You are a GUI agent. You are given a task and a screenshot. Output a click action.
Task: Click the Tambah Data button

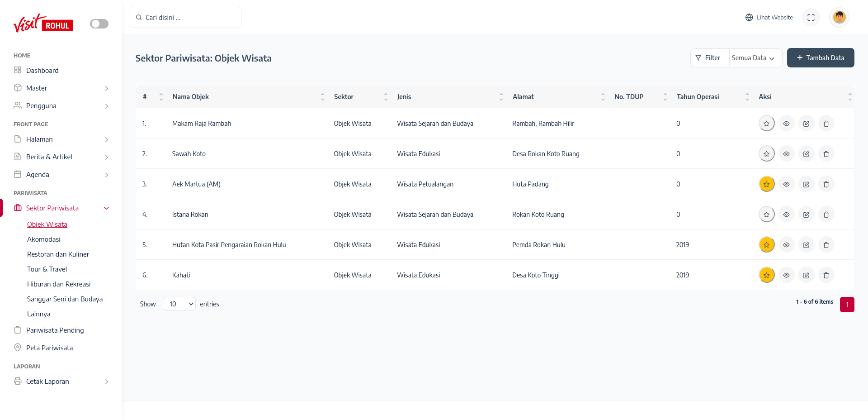pos(821,58)
